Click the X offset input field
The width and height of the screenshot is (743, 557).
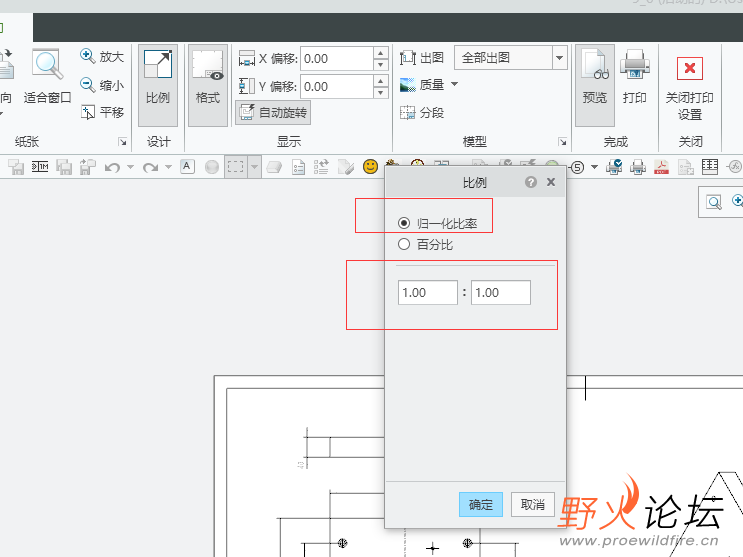(x=337, y=59)
